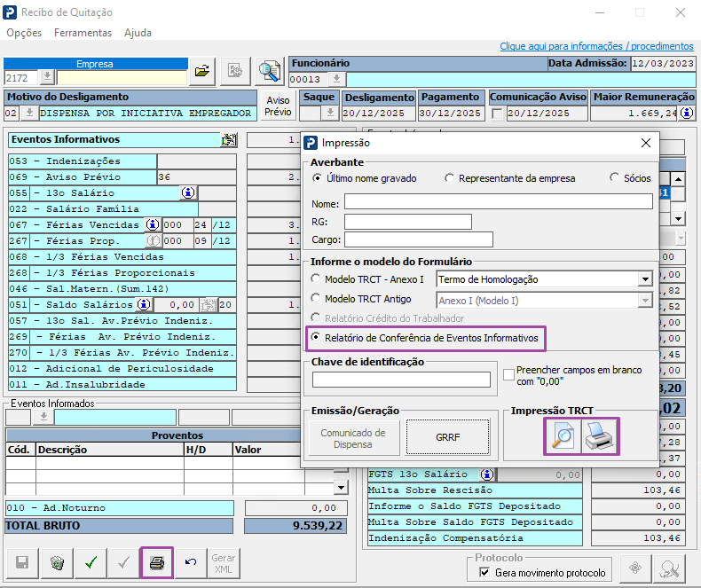Open the Saque lookup arrow
Screen dimensions: 701x588
click(330, 113)
